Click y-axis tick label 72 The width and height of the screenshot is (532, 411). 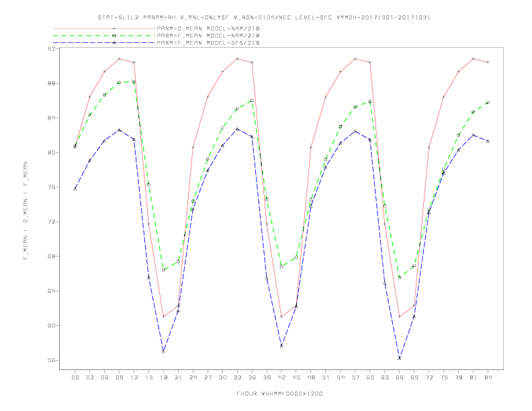click(52, 222)
